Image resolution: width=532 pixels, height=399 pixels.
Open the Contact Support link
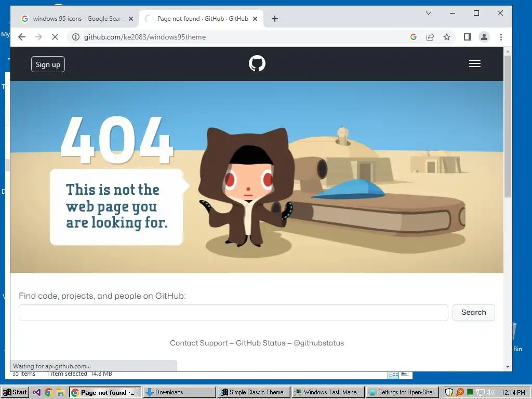pos(199,343)
